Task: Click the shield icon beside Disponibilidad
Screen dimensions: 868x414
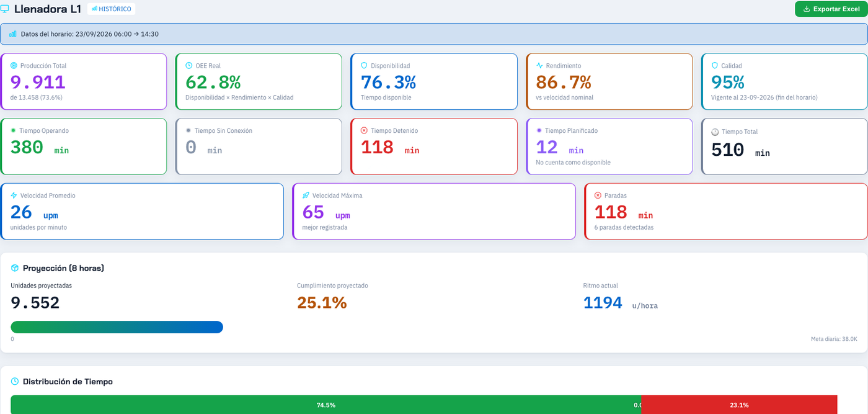Action: (x=365, y=65)
